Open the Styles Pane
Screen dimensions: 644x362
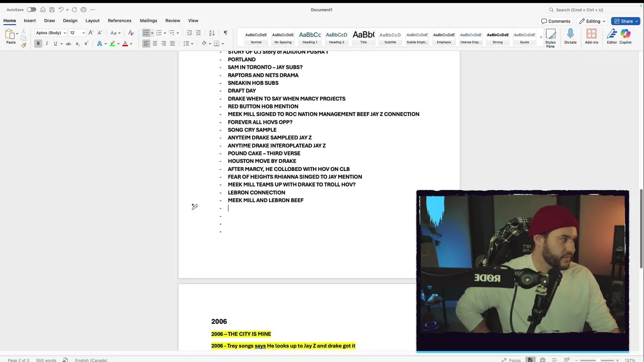click(550, 38)
